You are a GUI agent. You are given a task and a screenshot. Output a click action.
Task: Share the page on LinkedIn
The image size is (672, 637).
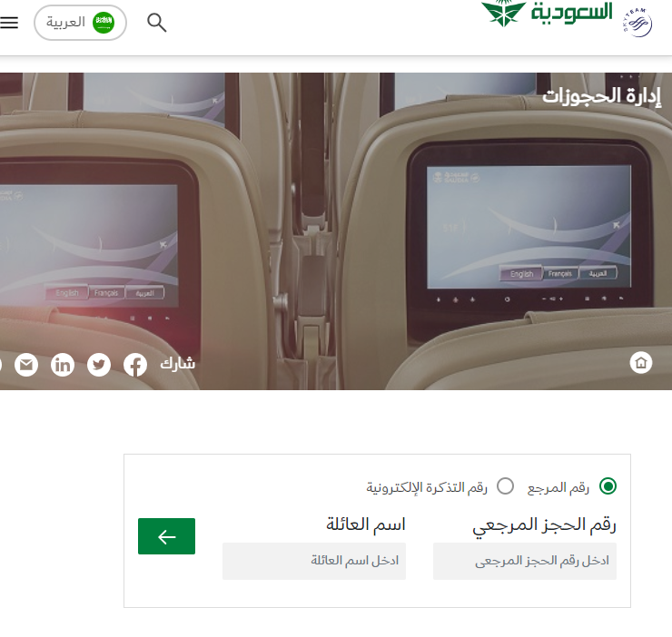click(63, 365)
